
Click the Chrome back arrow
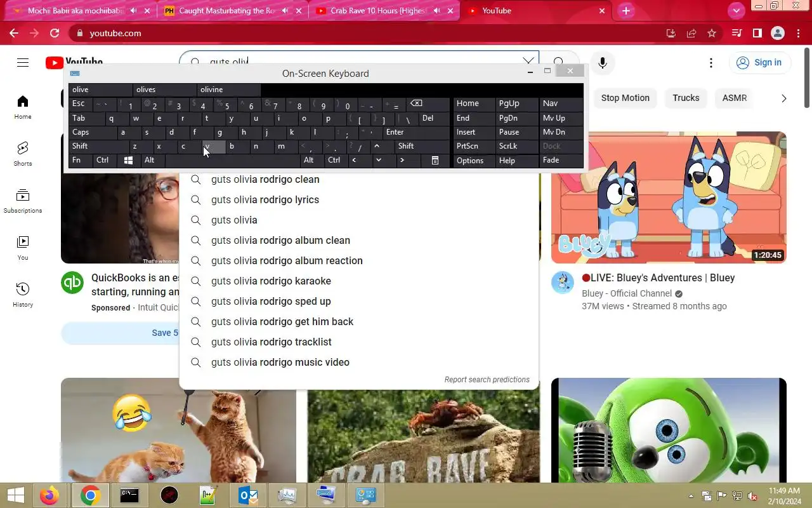pos(14,33)
